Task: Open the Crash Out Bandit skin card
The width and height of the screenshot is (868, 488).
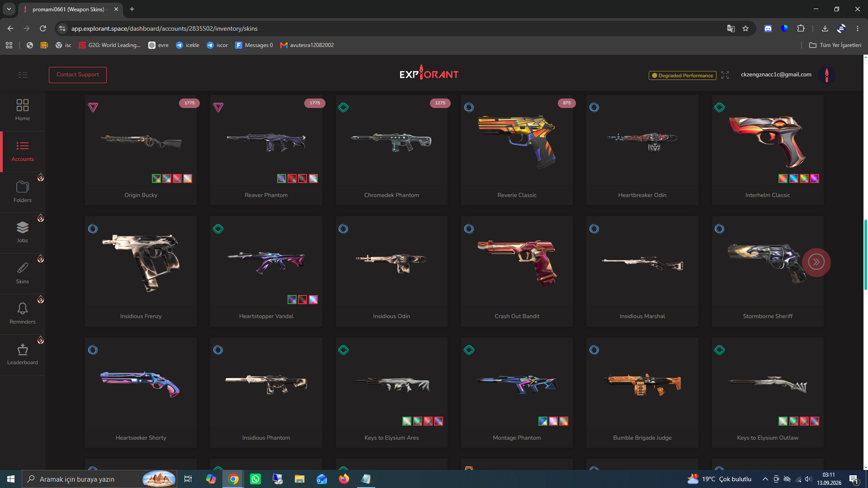Action: (517, 271)
